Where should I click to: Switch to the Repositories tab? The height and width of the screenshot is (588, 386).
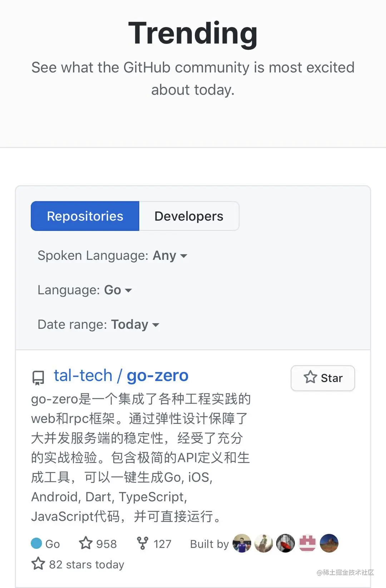[x=85, y=216]
